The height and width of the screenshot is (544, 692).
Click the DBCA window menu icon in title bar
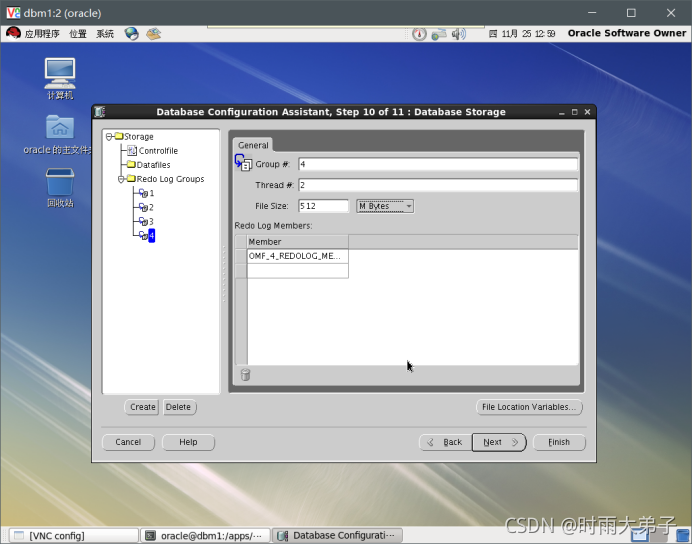click(100, 112)
